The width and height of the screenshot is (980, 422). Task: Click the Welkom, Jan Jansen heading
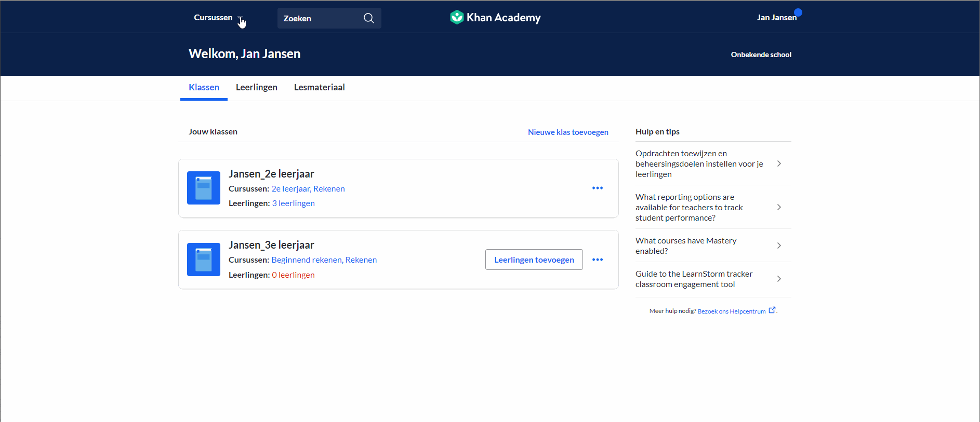tap(244, 54)
